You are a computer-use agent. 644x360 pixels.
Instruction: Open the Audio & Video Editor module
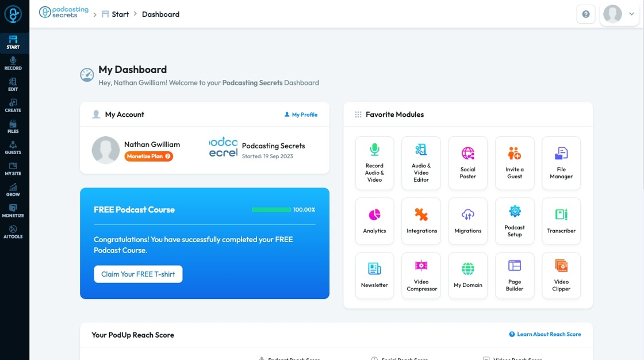tap(421, 163)
